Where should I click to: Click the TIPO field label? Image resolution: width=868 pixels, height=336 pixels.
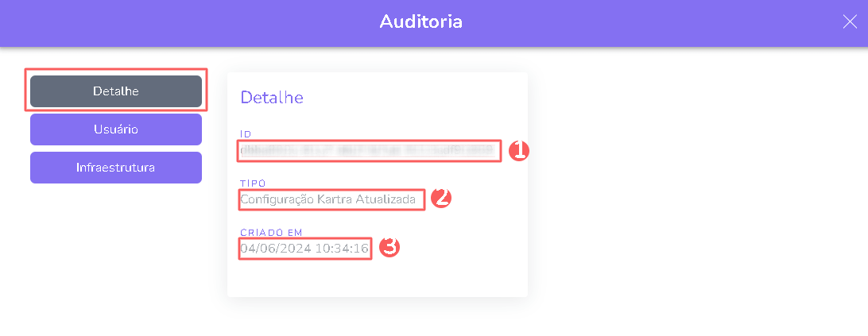tap(252, 183)
